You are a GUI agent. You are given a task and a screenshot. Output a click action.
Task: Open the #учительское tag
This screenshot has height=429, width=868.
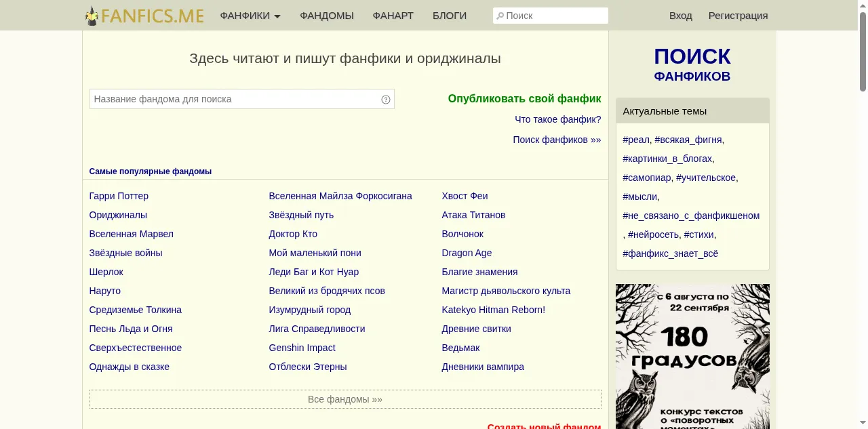click(x=706, y=178)
